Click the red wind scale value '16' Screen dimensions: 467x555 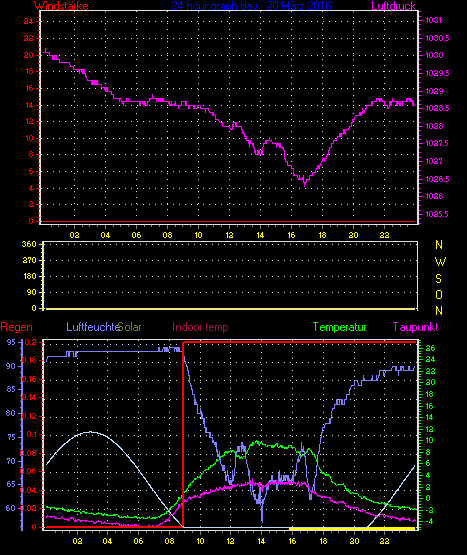pos(29,88)
